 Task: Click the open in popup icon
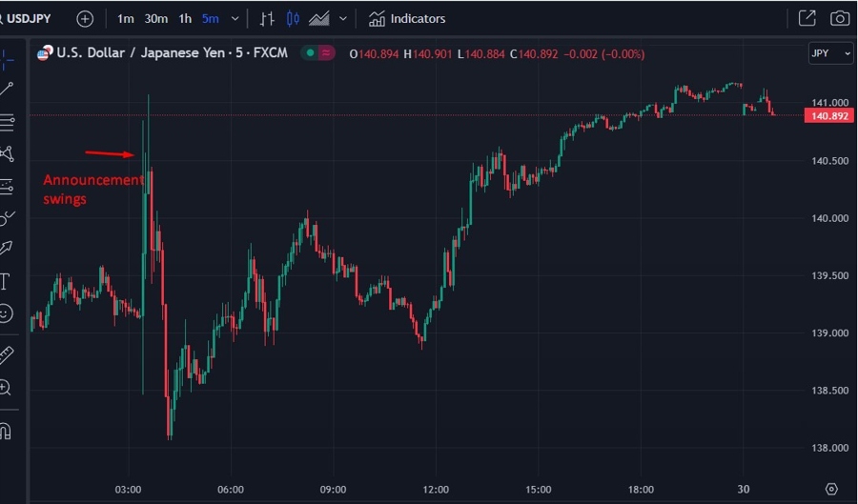coord(807,18)
